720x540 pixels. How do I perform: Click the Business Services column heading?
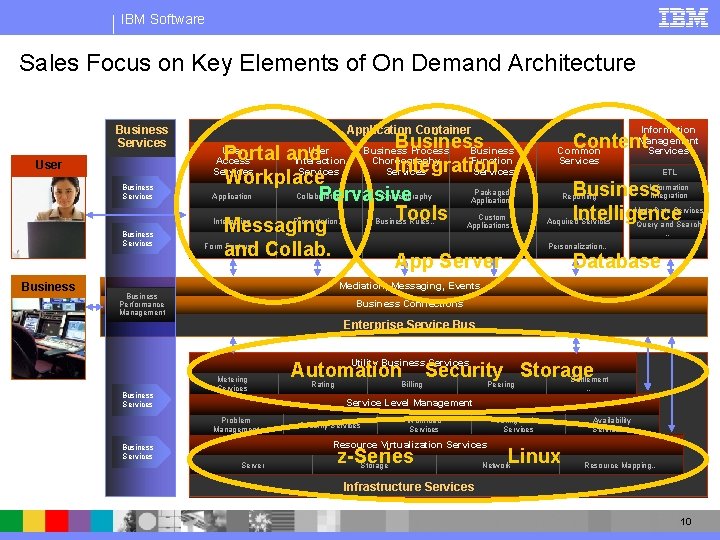[x=141, y=136]
